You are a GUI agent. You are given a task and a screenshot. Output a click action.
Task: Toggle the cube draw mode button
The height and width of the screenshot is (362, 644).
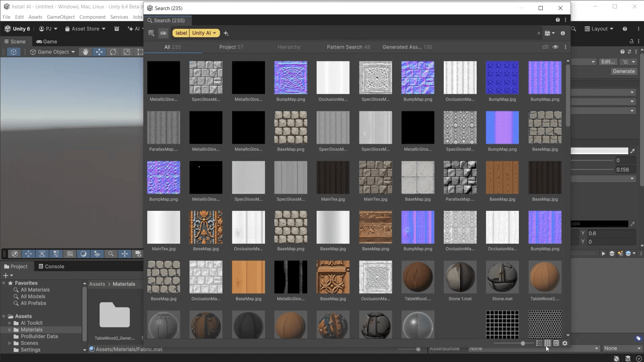(14, 52)
